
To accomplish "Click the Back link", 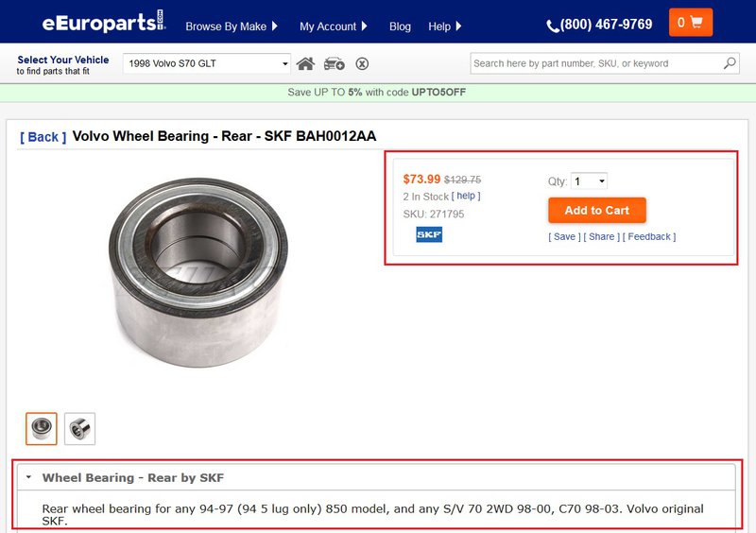I will 43,137.
